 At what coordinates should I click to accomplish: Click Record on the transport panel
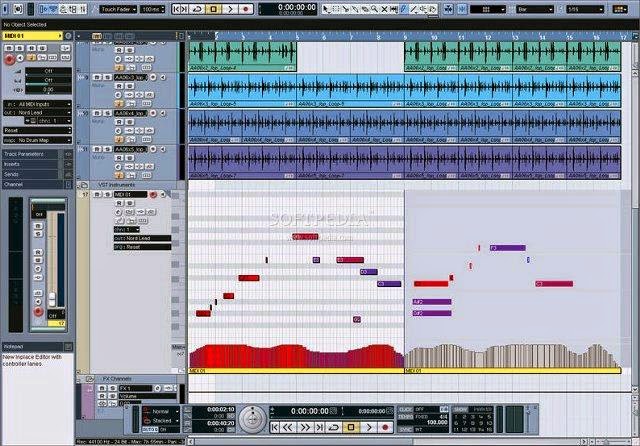[384, 427]
